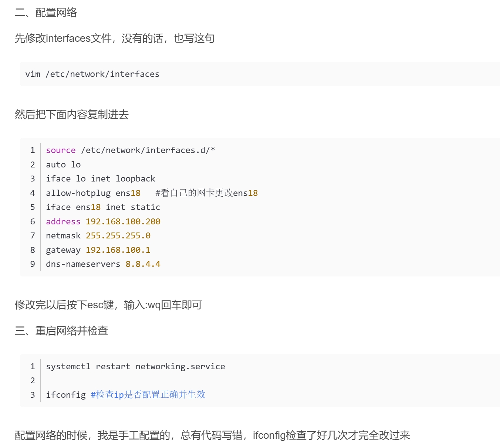Click the paragraph '修改完以后按下esc键，输入:wq回车即可'
This screenshot has width=500, height=448.
coord(108,305)
